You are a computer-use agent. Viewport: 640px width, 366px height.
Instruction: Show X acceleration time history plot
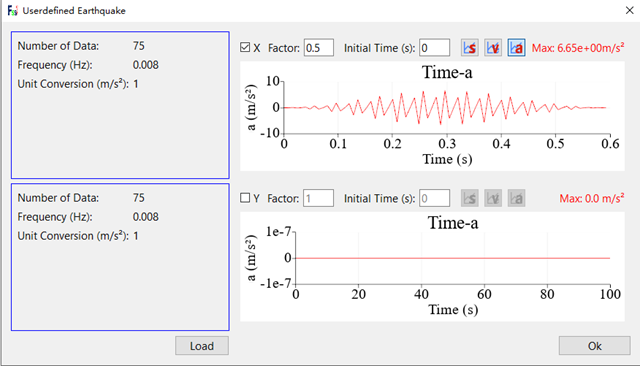click(516, 48)
